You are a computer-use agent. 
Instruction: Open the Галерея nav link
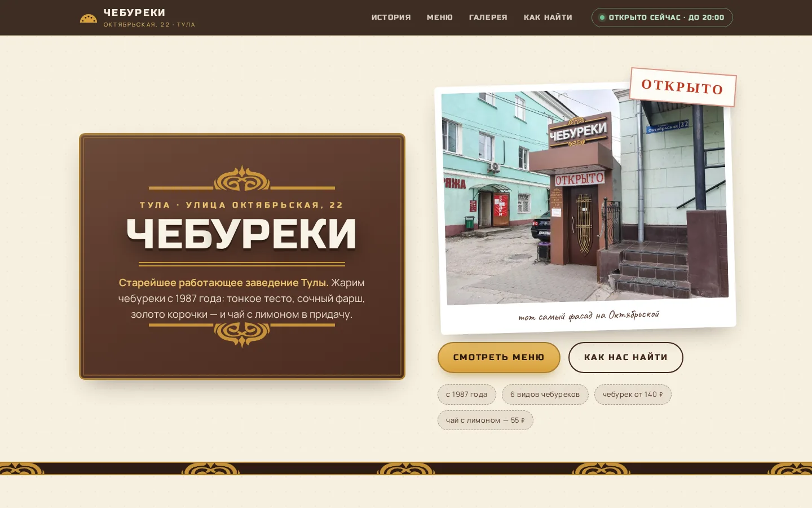pyautogui.click(x=488, y=17)
